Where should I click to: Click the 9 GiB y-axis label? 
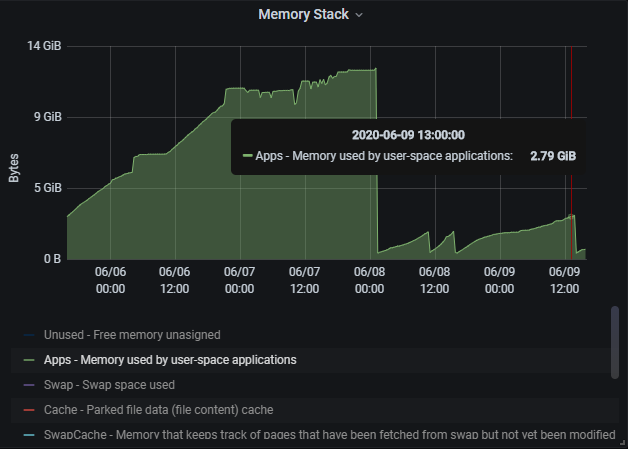coord(48,117)
